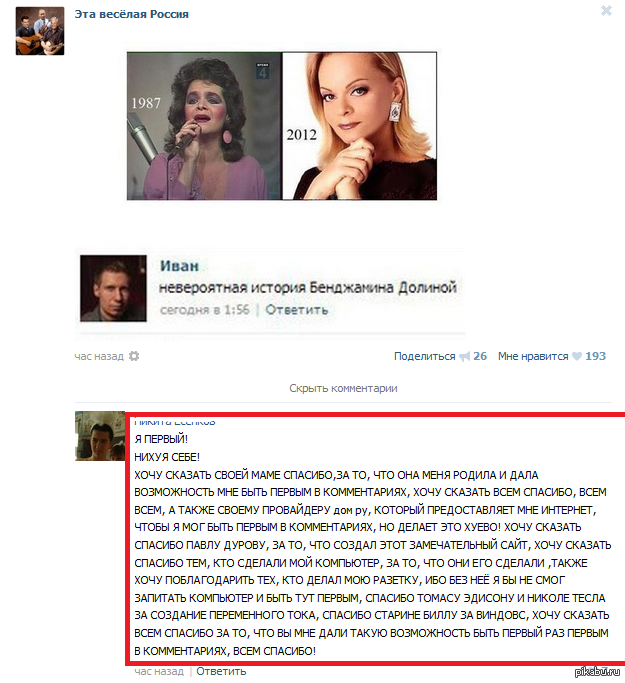Open the Эта весёлая Россия group avatar
The width and height of the screenshot is (625, 683).
click(x=40, y=31)
